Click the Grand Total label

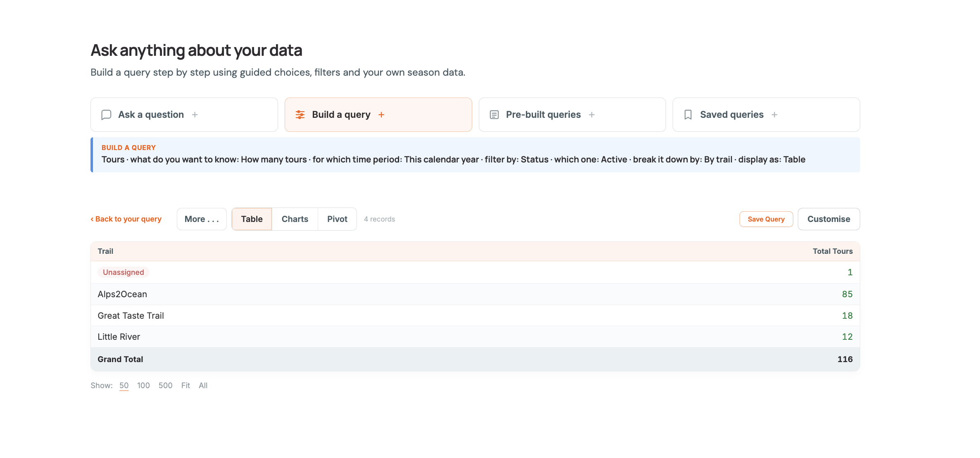(x=120, y=359)
